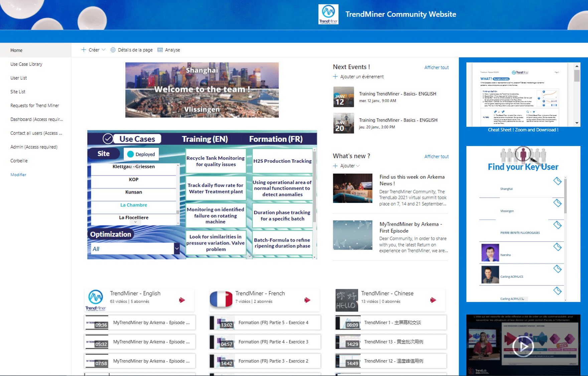
Task: Open Admin (Access required) navigation item
Action: pyautogui.click(x=34, y=147)
